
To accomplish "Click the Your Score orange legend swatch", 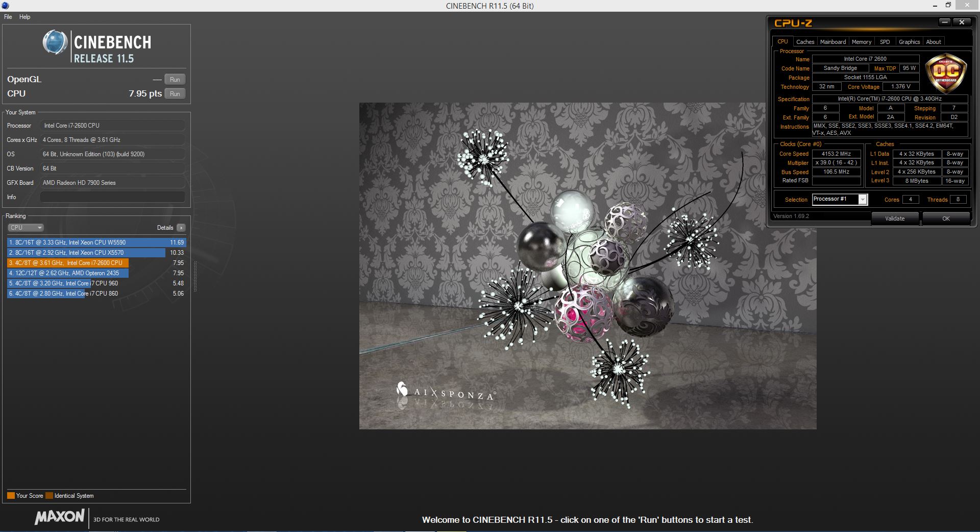I will tap(11, 496).
